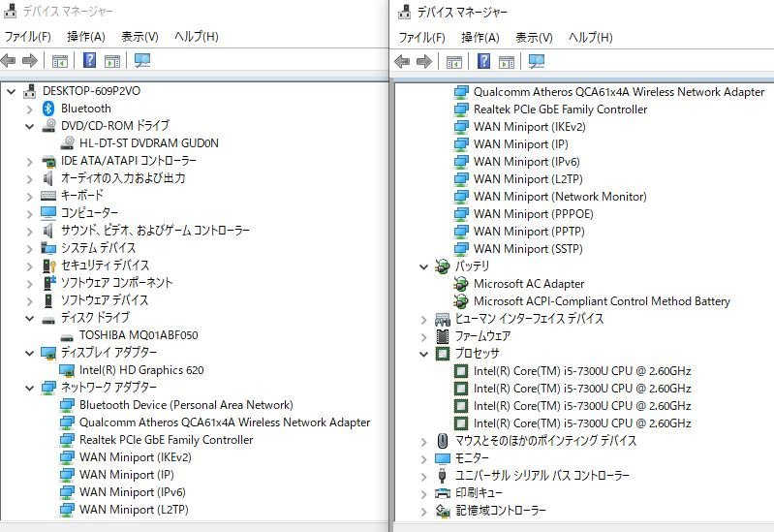Click Intel(R) HD Graphics 620 adapter icon

tap(67, 370)
